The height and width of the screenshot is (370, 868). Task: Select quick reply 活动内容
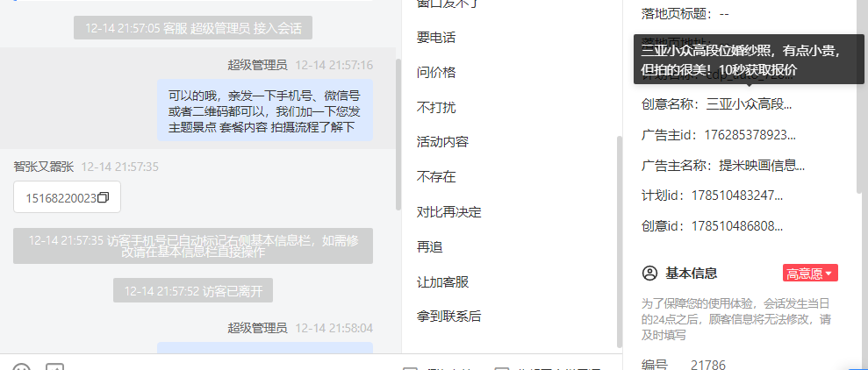[442, 142]
